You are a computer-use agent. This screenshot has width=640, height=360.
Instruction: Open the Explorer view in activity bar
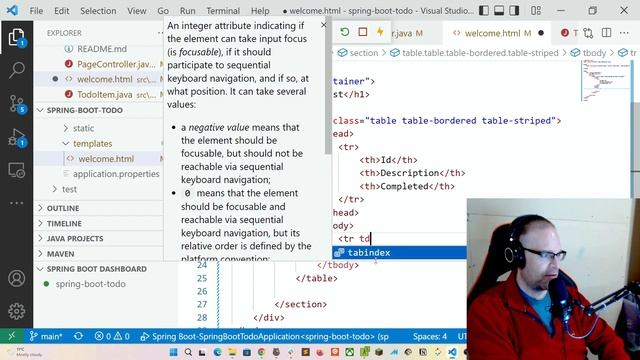(16, 38)
